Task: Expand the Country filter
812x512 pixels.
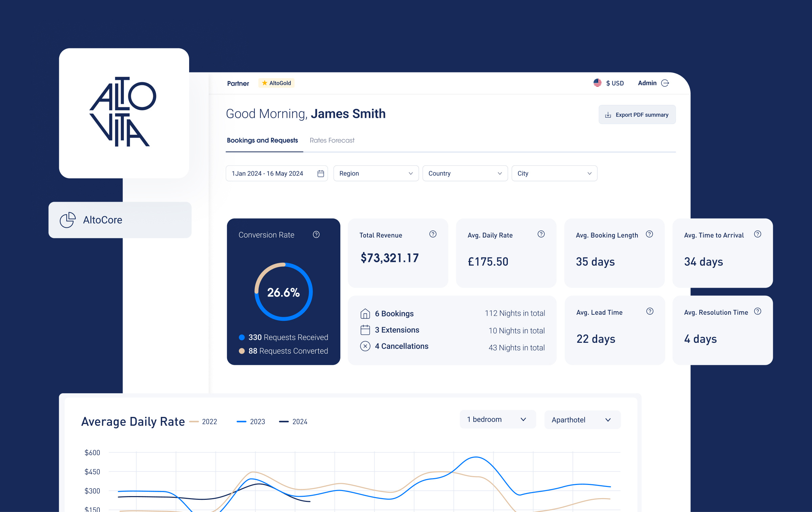Action: tap(465, 173)
